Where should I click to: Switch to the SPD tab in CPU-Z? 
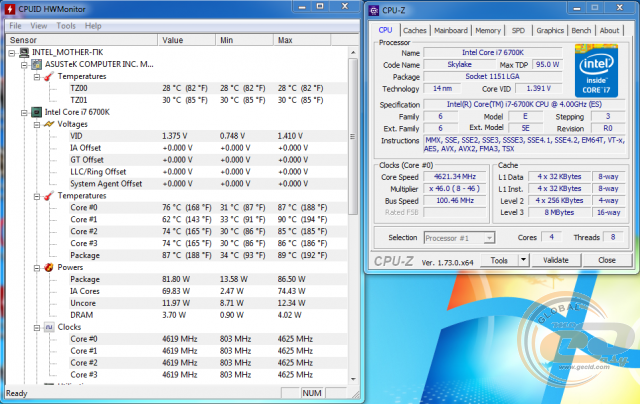point(518,30)
